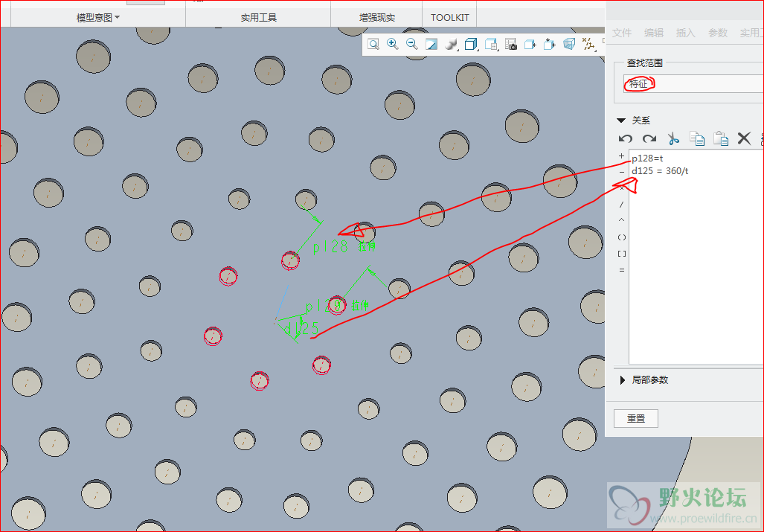Image resolution: width=764 pixels, height=532 pixels.
Task: Open the 增强现实 ribbon group
Action: pos(377,18)
